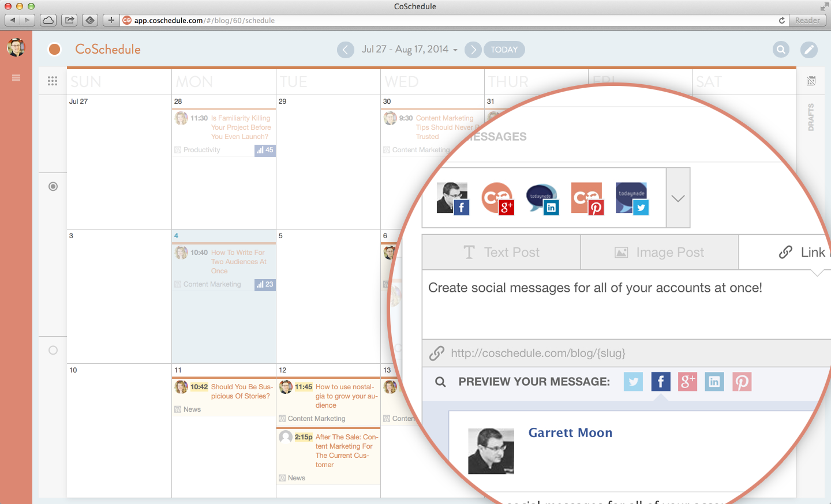Open post Content Marketing Tips Should Never
This screenshot has width=831, height=504.
[447, 127]
